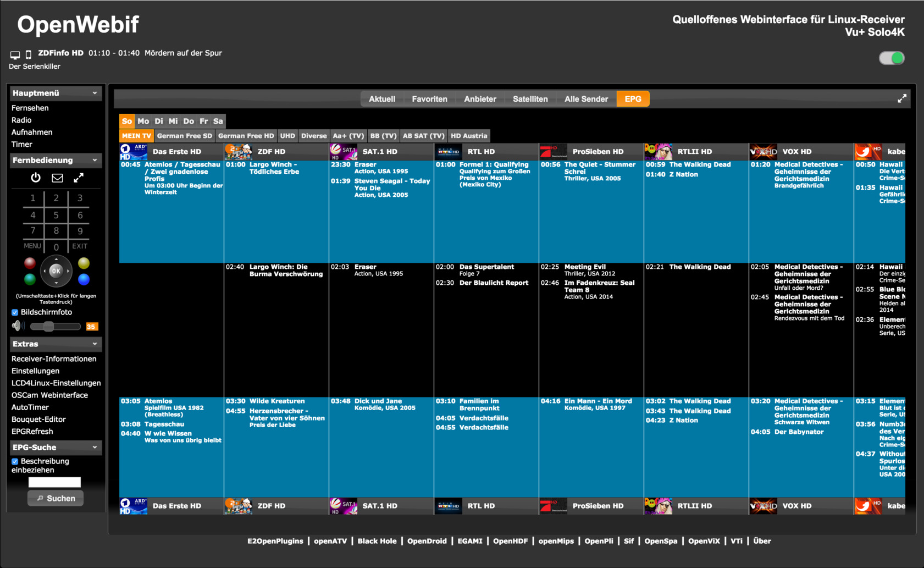The width and height of the screenshot is (924, 568).
Task: Collapse the Fernbedienung panel
Action: (x=95, y=160)
